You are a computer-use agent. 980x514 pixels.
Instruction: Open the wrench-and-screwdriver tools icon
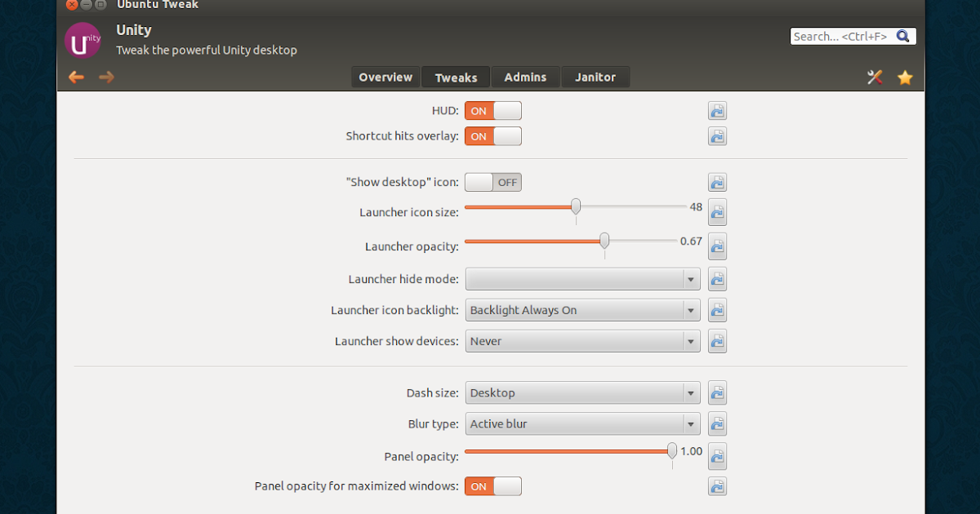[x=874, y=77]
